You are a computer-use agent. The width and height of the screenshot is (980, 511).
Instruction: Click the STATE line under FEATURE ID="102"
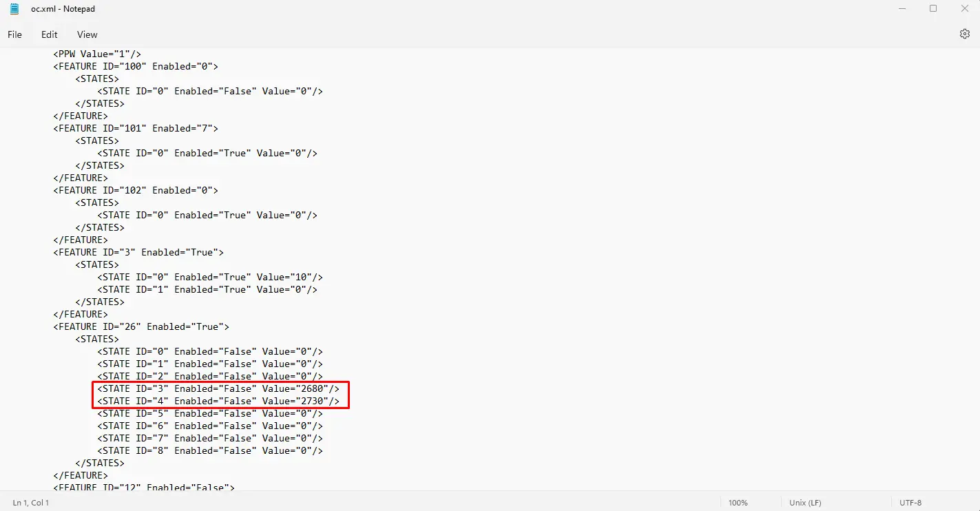(x=207, y=215)
